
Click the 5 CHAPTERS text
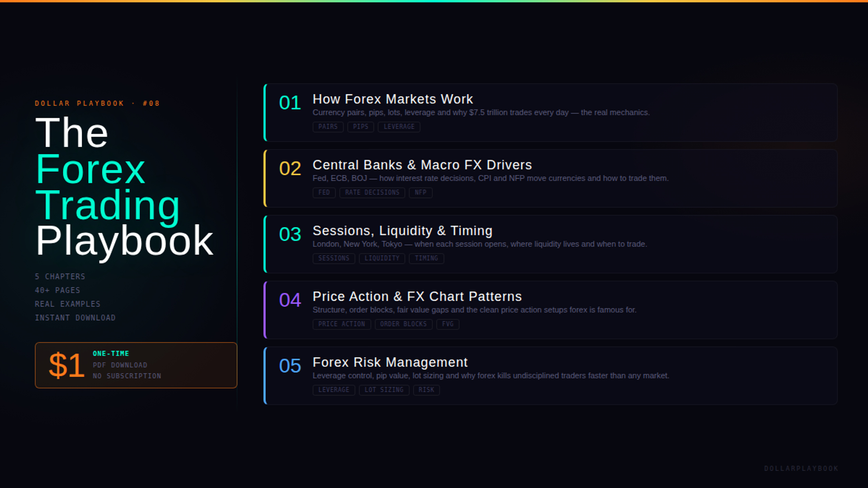point(60,277)
